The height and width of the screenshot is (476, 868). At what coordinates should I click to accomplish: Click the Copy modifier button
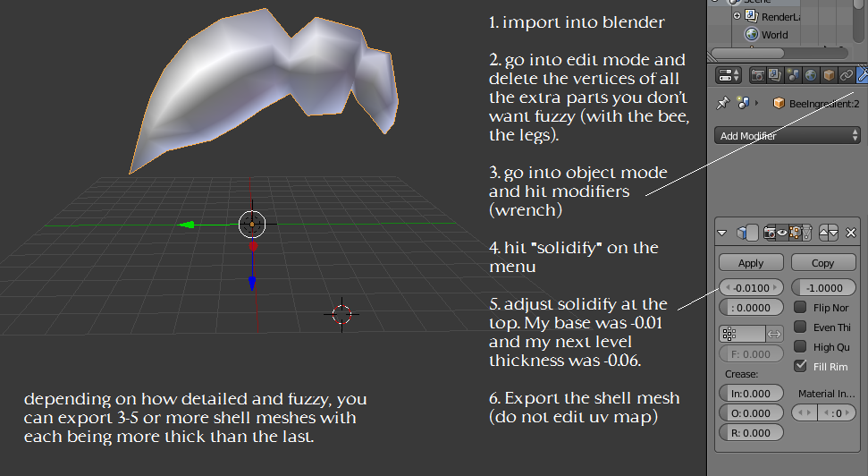coord(822,263)
